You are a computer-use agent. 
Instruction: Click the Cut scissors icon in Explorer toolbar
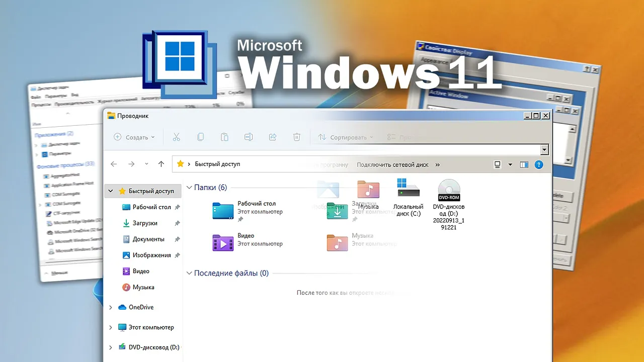click(176, 137)
